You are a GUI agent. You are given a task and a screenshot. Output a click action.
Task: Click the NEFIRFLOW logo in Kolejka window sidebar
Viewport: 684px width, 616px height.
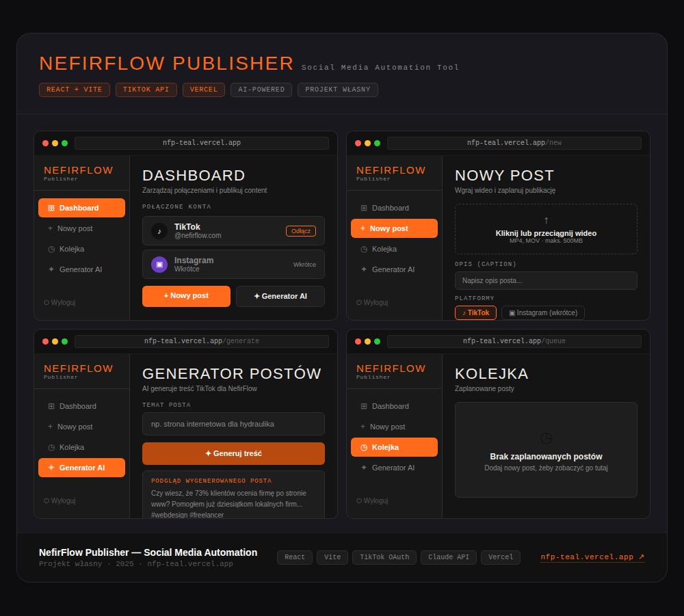point(391,369)
